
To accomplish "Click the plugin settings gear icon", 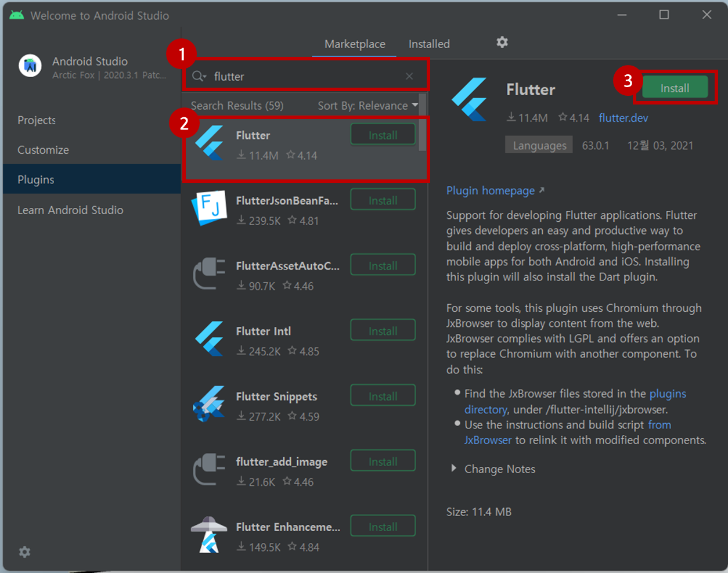I will [502, 42].
